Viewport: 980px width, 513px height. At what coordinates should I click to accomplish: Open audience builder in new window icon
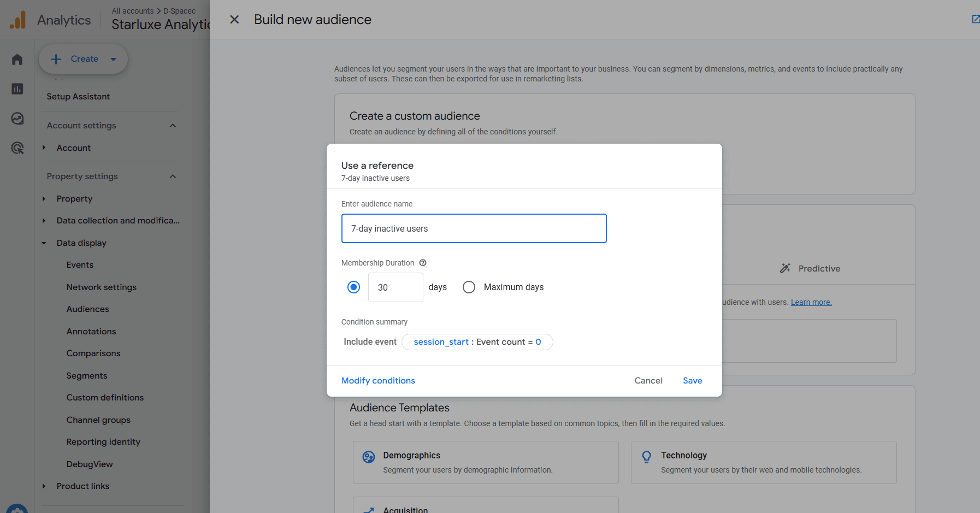click(975, 19)
